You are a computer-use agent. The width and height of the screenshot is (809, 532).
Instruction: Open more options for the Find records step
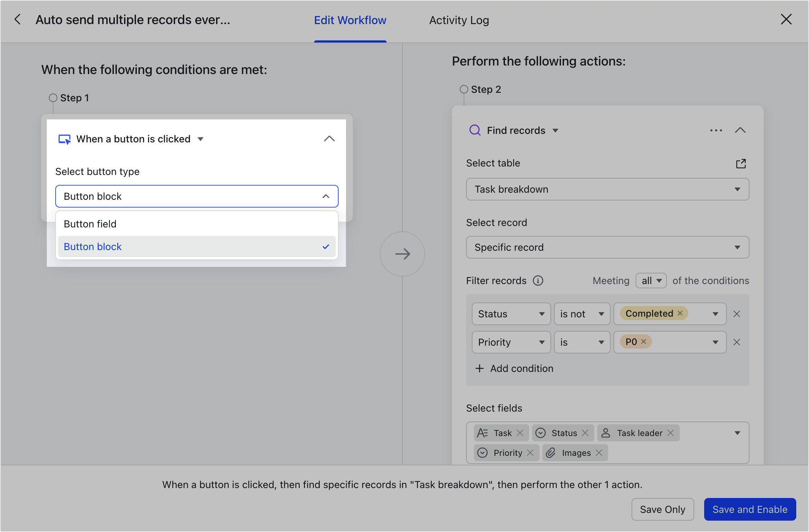[716, 130]
